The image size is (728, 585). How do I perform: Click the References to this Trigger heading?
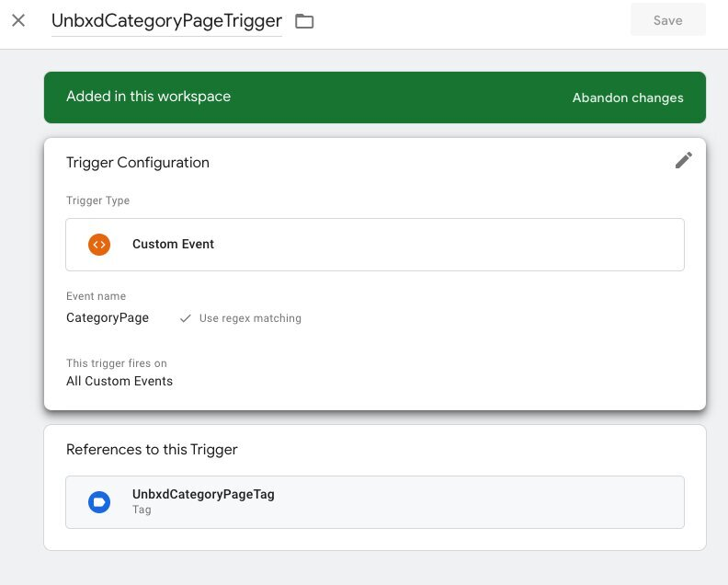[152, 449]
